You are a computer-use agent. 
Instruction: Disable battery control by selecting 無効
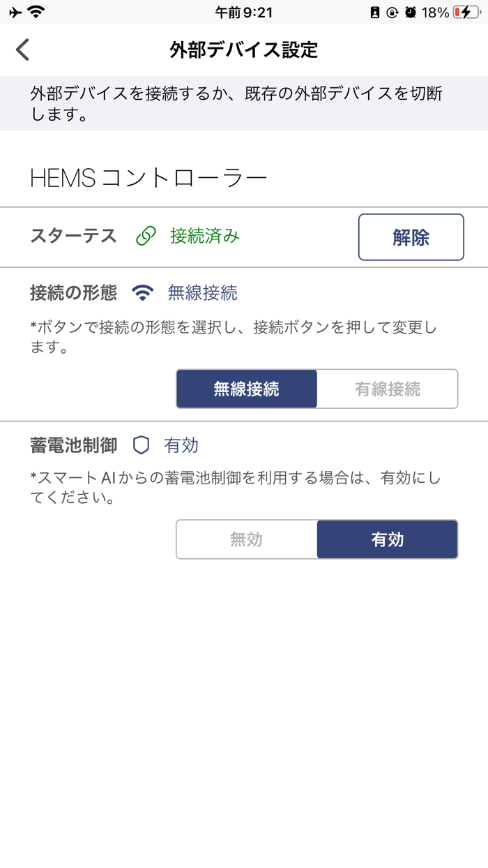point(247,539)
